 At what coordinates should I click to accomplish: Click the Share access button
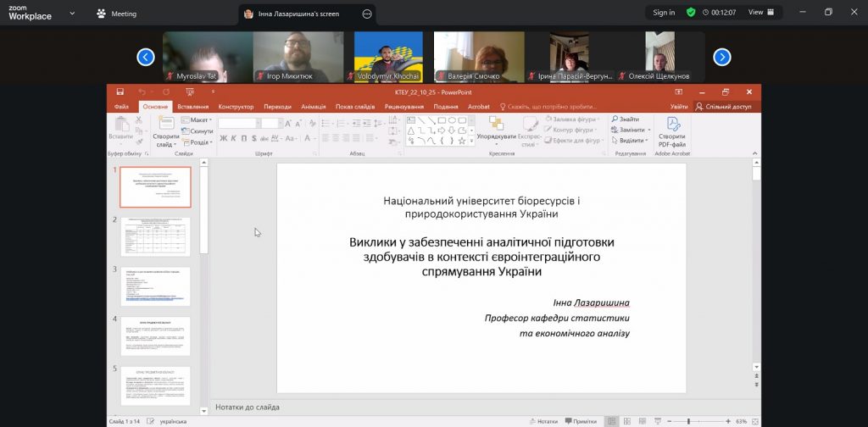723,107
